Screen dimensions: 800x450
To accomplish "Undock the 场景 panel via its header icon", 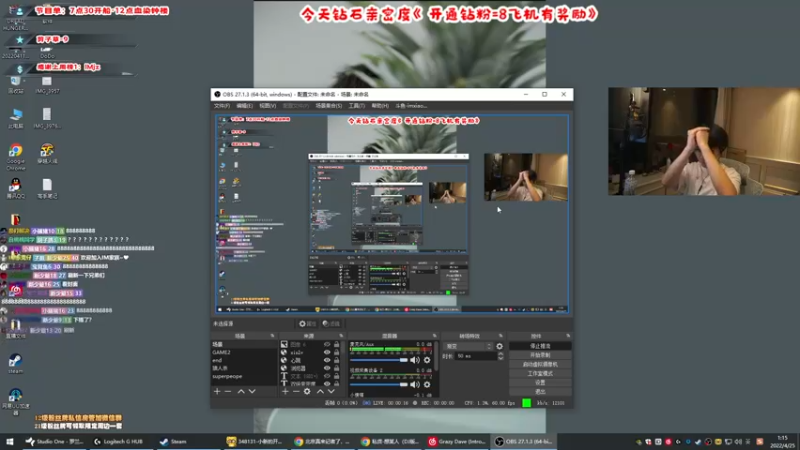I will coord(272,336).
